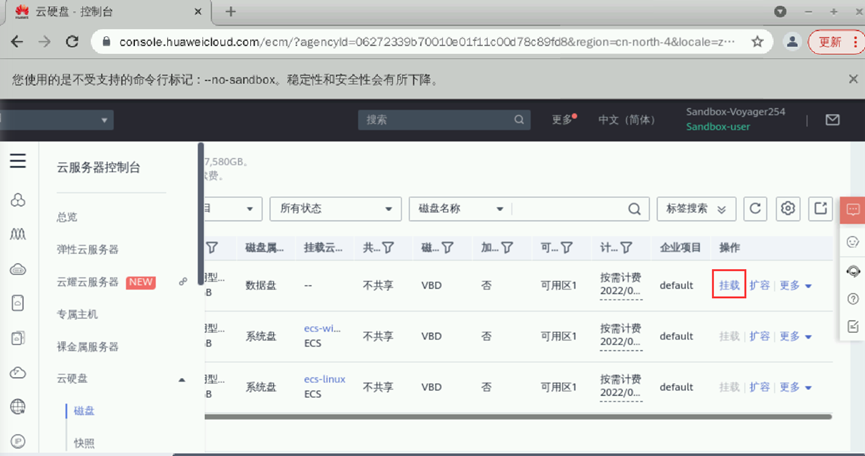This screenshot has width=865, height=456.
Task: Click the browser address bar URL
Action: point(426,42)
